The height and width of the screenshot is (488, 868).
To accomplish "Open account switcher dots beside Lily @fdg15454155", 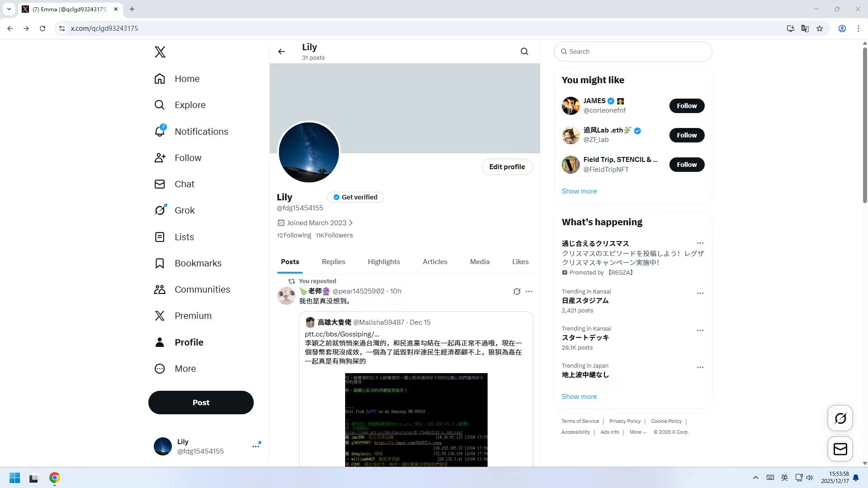I will tap(256, 446).
